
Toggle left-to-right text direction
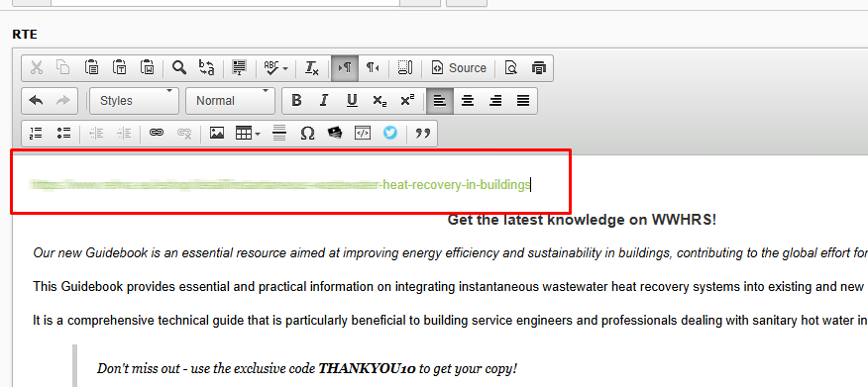(x=345, y=68)
